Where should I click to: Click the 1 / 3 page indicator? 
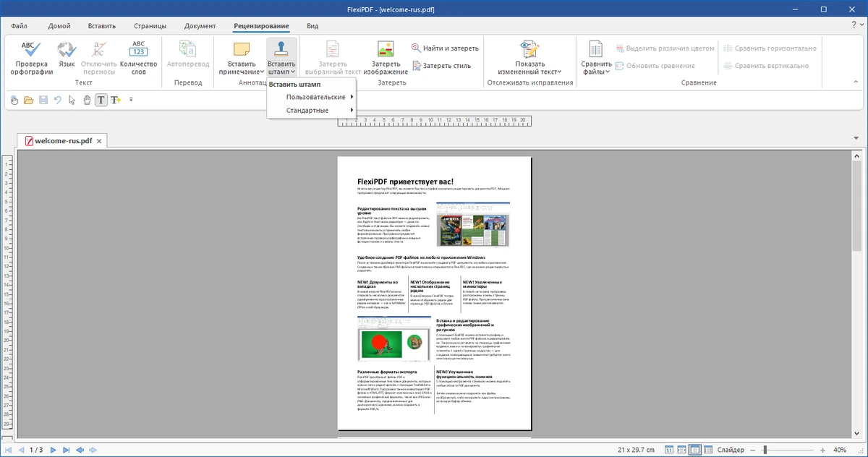35,450
